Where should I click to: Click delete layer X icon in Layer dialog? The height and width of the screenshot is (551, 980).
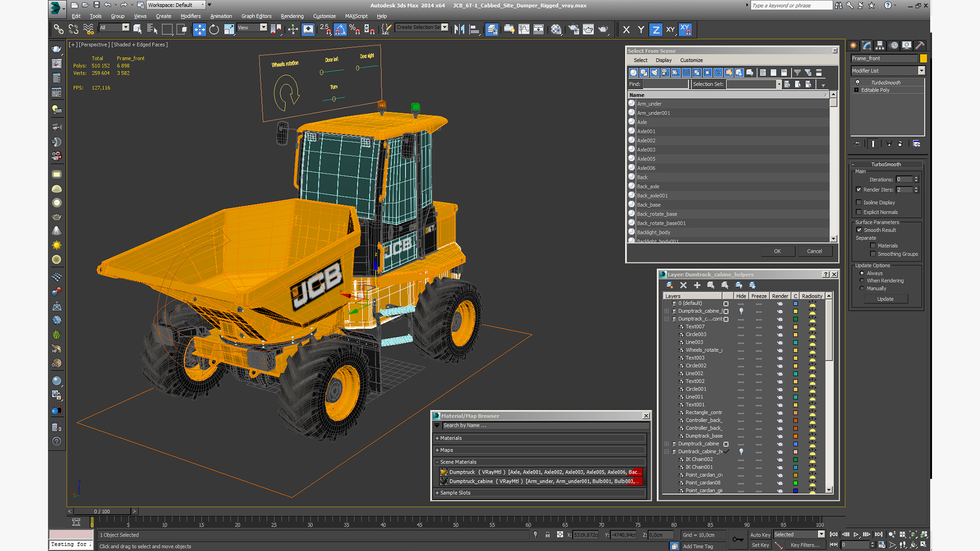point(683,285)
